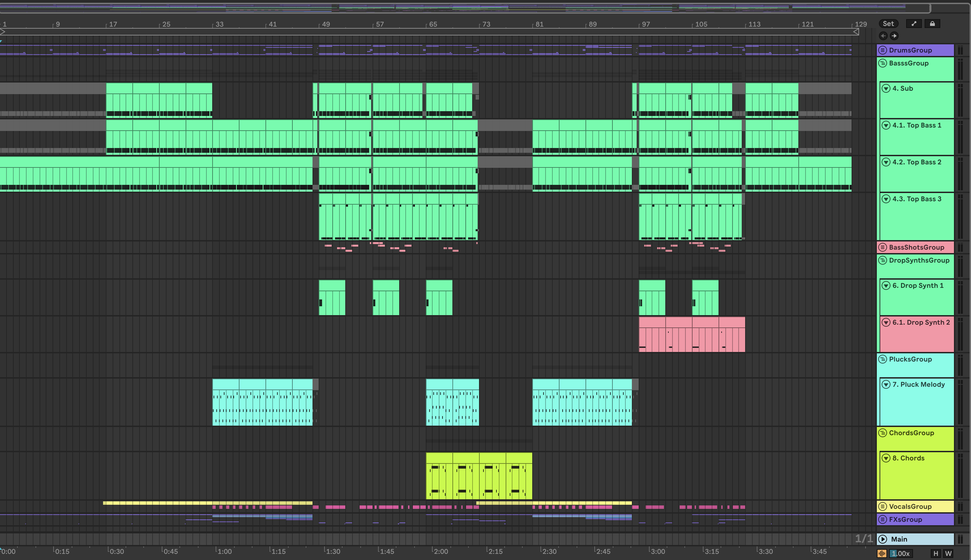Collapse the 7. Pluck Melody arrow

pos(886,385)
